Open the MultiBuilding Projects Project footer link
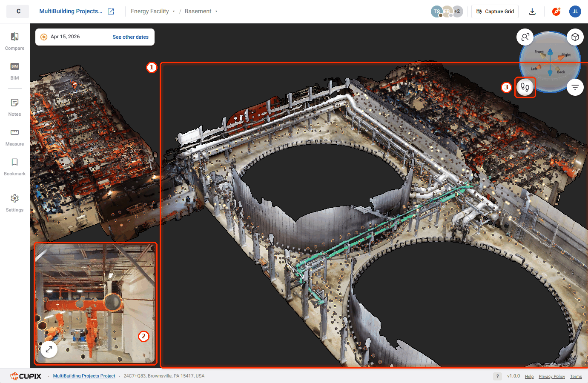Viewport: 588px width, 383px height. tap(84, 376)
